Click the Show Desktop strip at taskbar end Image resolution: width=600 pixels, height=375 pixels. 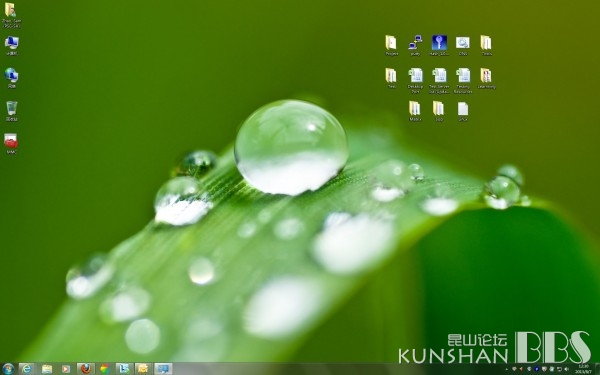pyautogui.click(x=598, y=369)
